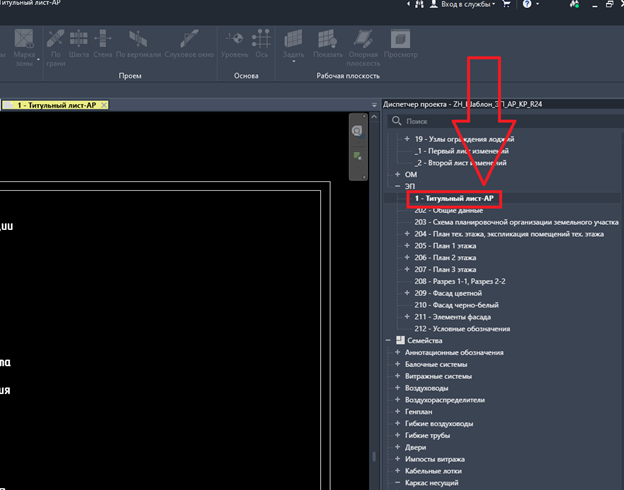Select sheet 208 - Разрез 1-1, Разрез 2-2
Screen dimensions: 624x490
(x=460, y=281)
